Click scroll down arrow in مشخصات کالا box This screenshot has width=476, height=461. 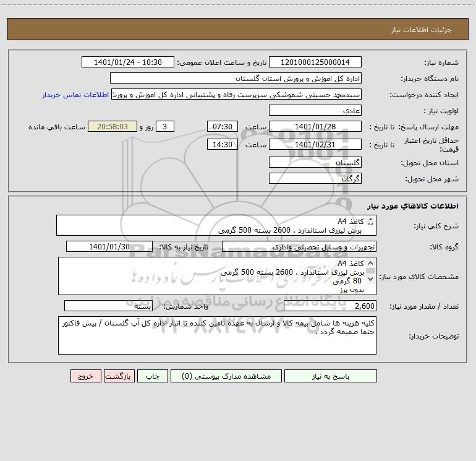pyautogui.click(x=370, y=278)
